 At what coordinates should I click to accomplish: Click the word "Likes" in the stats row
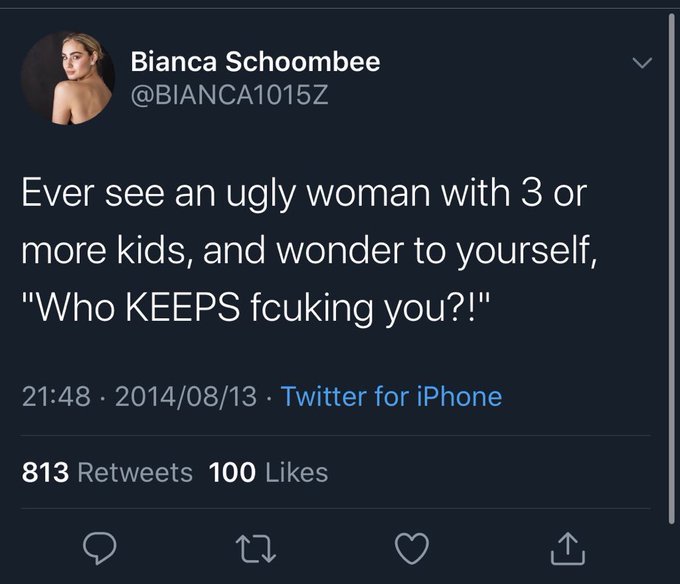click(297, 471)
